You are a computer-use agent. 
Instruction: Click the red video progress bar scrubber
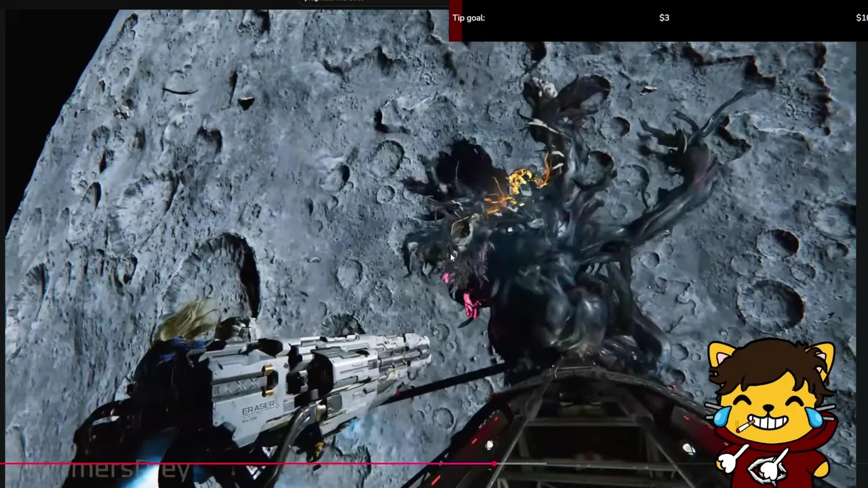(495, 464)
